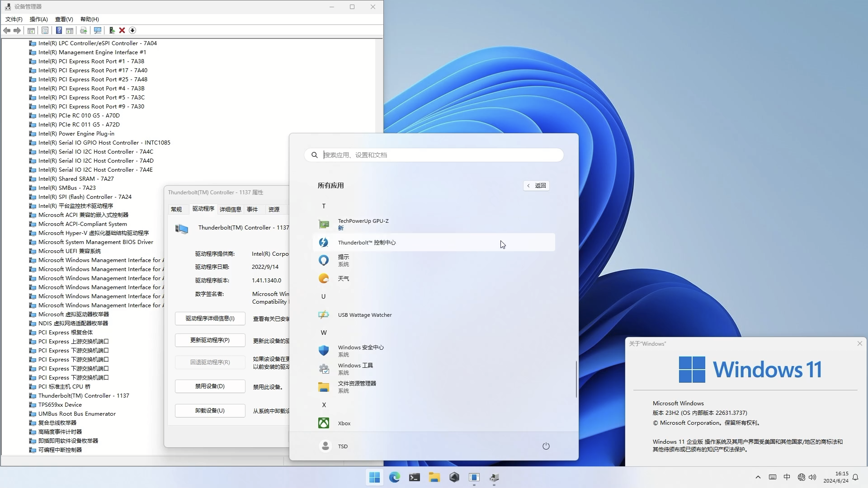Viewport: 868px width, 488px height.
Task: Click the Edge browser icon on taskbar
Action: 395,477
